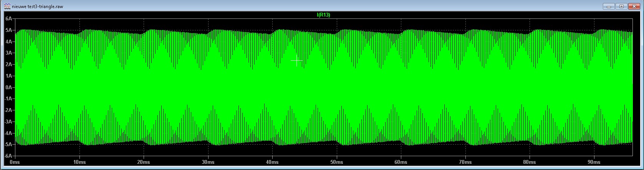The height and width of the screenshot is (170, 644).
Task: Click the -6A vertical axis label
Action: (x=8, y=156)
